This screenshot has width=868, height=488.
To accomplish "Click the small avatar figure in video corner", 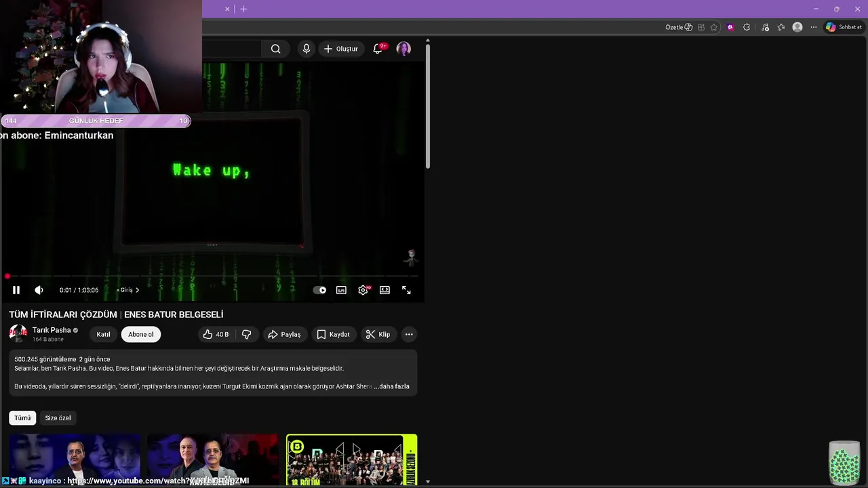I will (x=411, y=257).
